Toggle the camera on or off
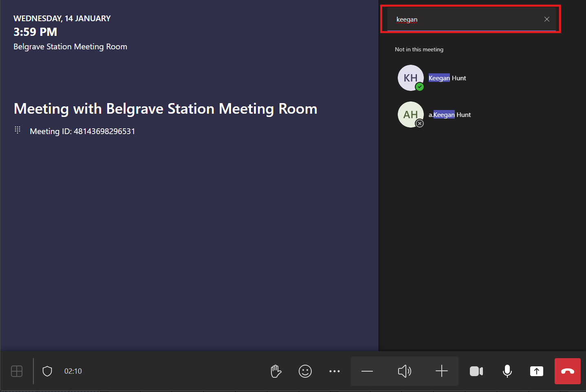The image size is (586, 392). coord(476,371)
